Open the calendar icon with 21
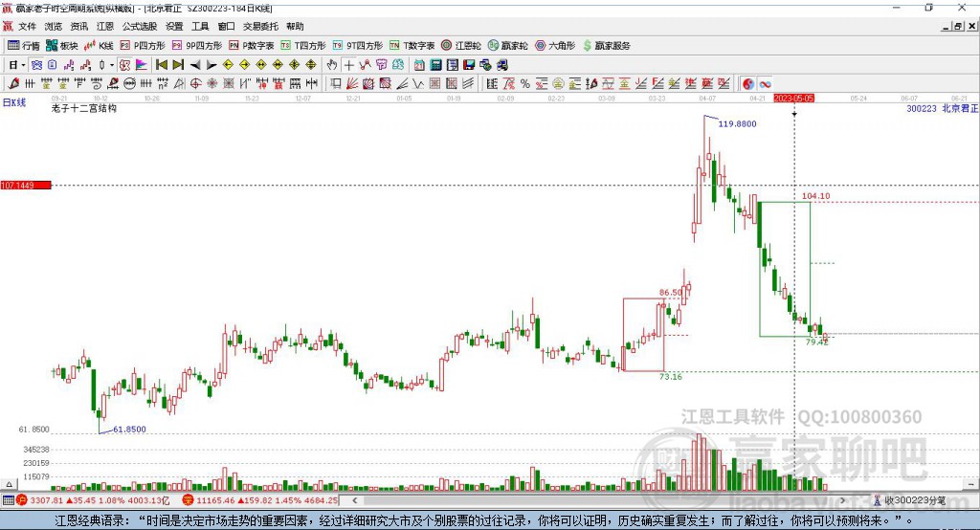This screenshot has height=530, width=980. point(419,65)
